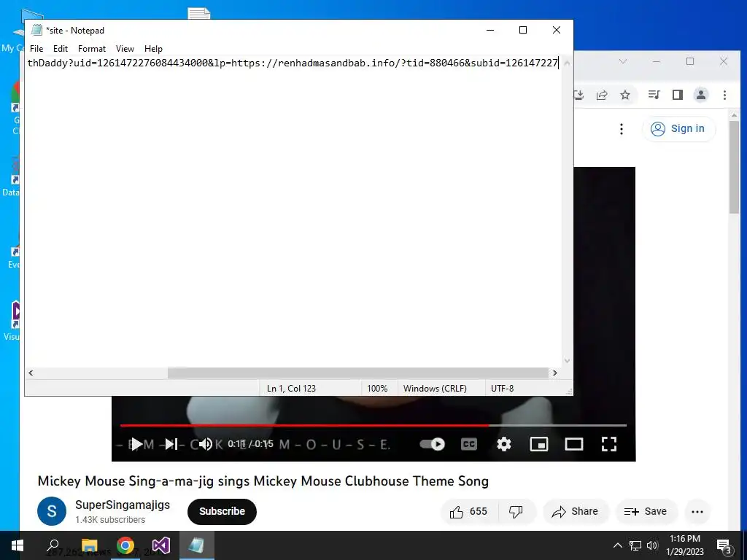Open YouTube settings three-dot menu
The image size is (747, 560).
[622, 129]
